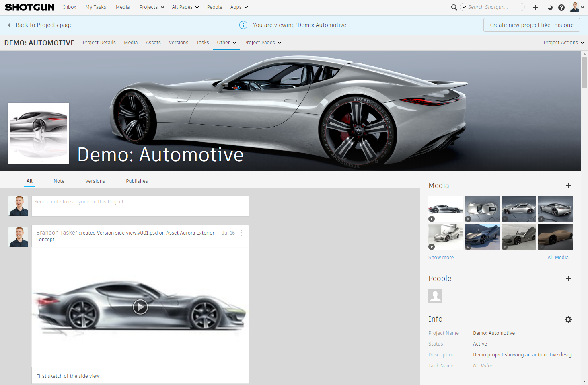Play the side view.v001.psd version preview
Image resolution: width=588 pixels, height=385 pixels.
[x=140, y=307]
